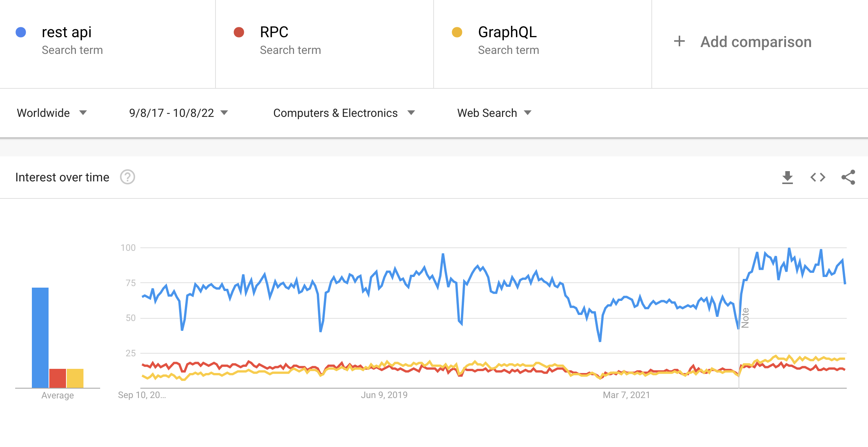Click the plus icon to add comparison

coord(679,41)
